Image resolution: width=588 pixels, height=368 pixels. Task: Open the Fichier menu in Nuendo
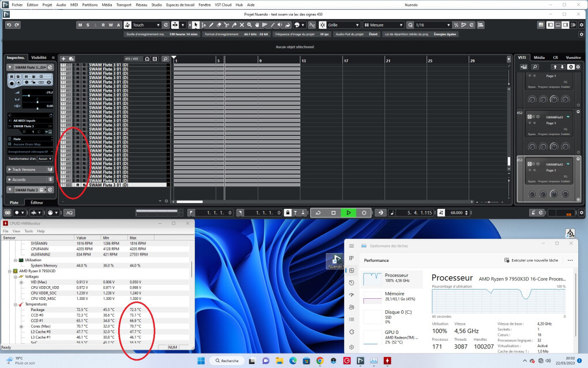(17, 5)
